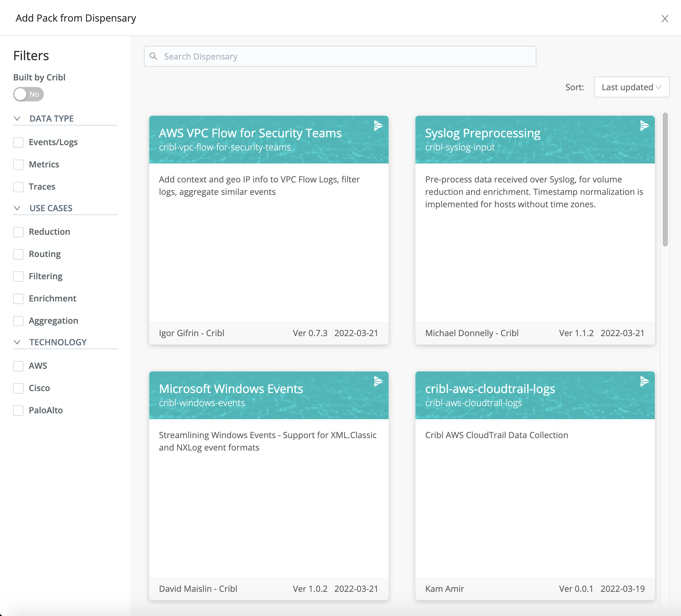The height and width of the screenshot is (616, 681).
Task: Enable the Reduction use case filter
Action: tap(18, 232)
